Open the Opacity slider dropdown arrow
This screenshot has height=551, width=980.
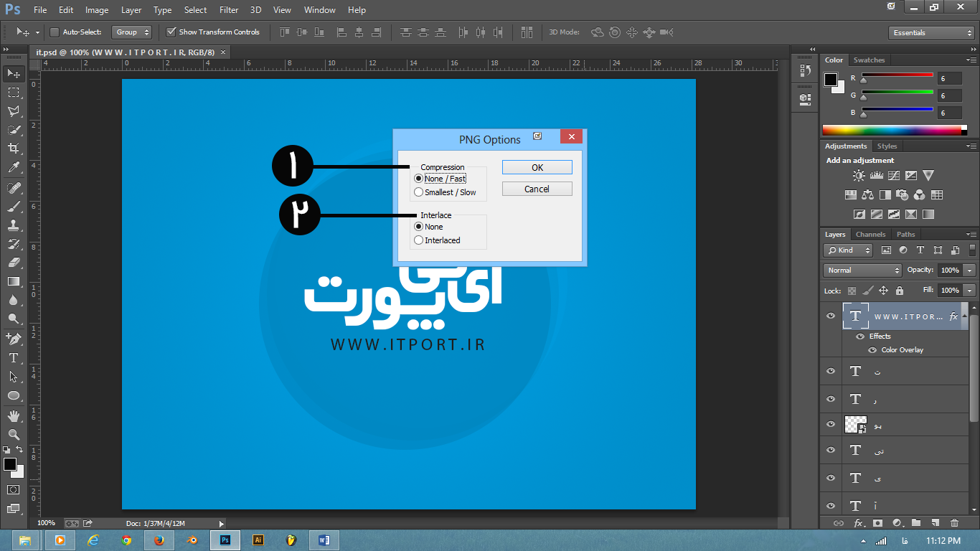pos(970,270)
